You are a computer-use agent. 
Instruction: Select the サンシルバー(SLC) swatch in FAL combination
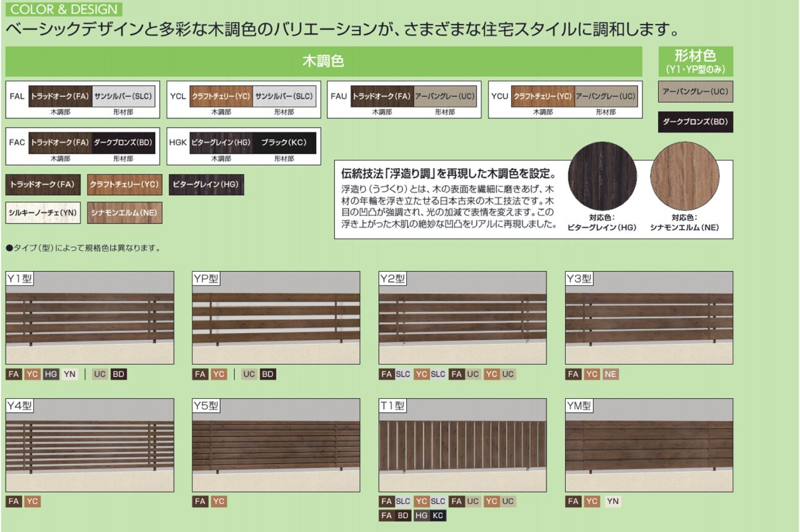pyautogui.click(x=124, y=97)
